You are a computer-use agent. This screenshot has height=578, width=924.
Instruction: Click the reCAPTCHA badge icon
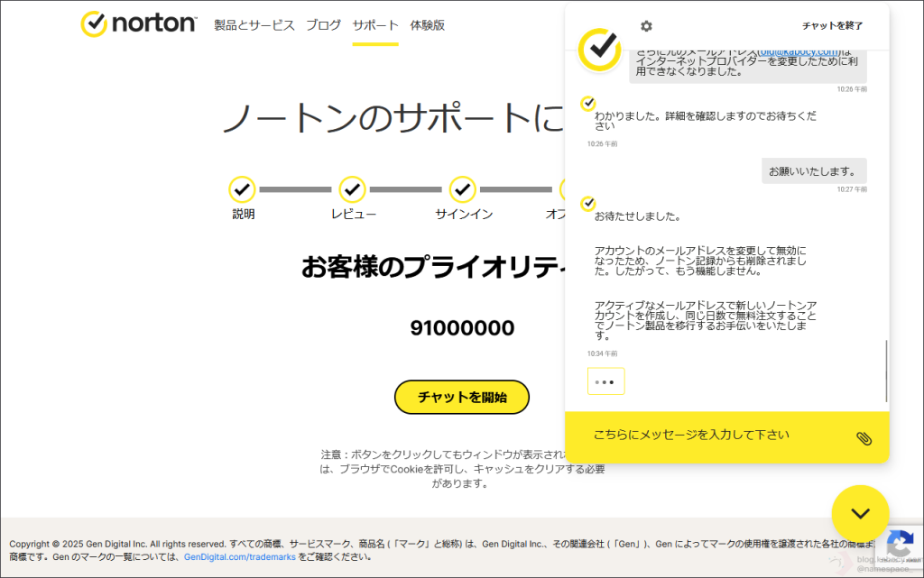(899, 544)
